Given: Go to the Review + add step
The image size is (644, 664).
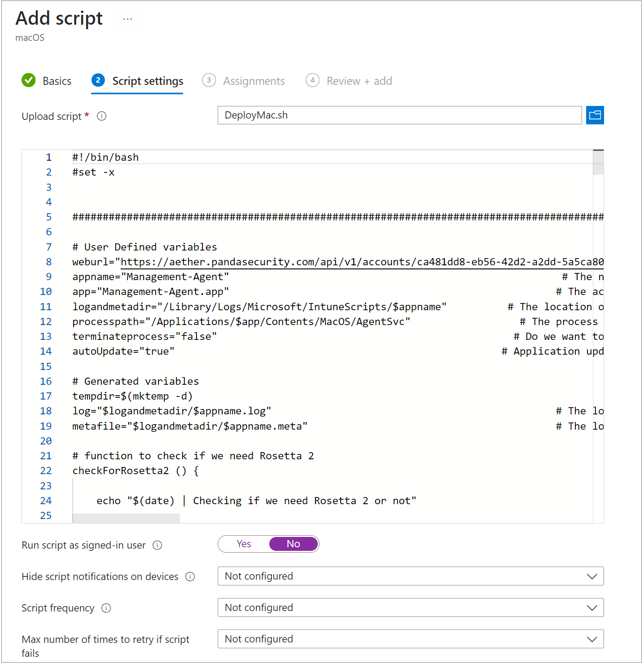Looking at the screenshot, I should (x=359, y=81).
